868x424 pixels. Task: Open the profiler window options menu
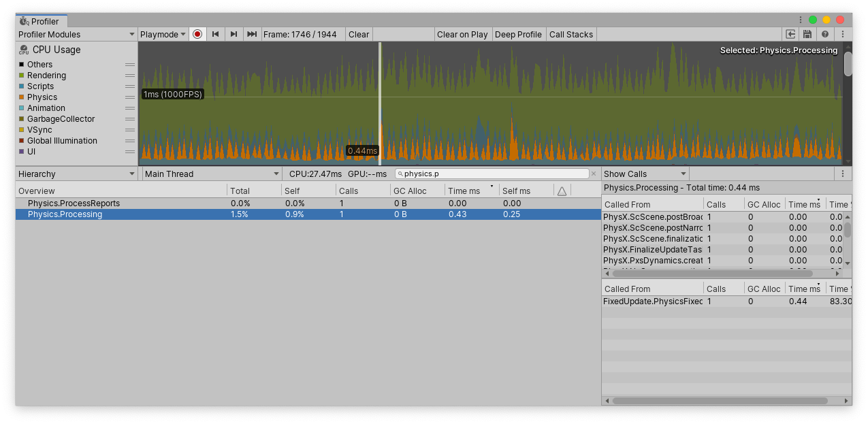(x=843, y=34)
